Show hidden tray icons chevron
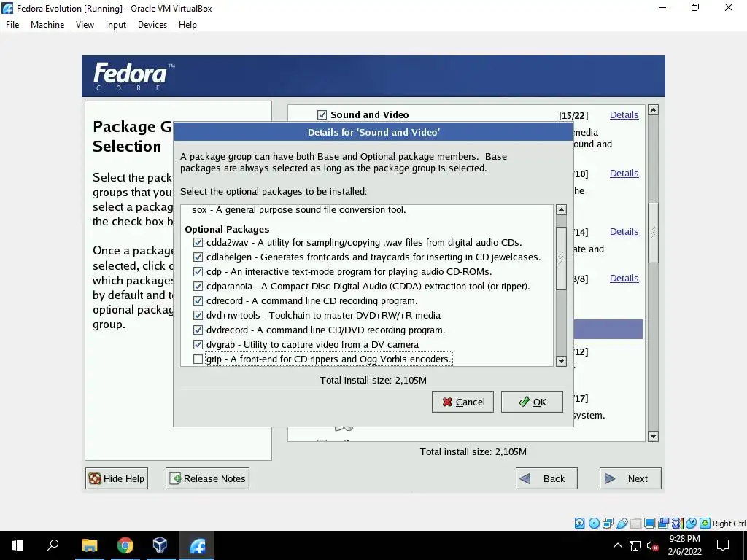 click(x=617, y=545)
